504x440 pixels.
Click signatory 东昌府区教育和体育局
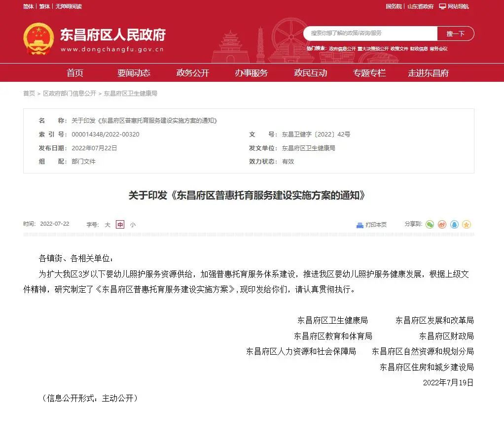point(333,336)
